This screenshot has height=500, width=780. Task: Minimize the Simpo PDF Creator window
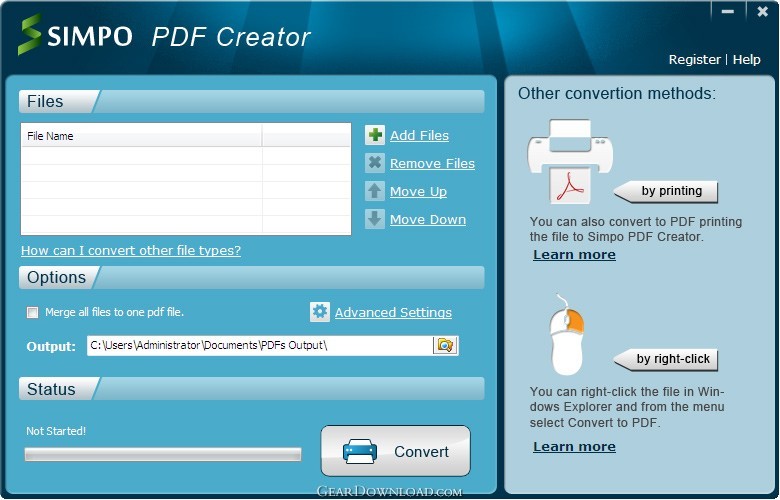(728, 11)
